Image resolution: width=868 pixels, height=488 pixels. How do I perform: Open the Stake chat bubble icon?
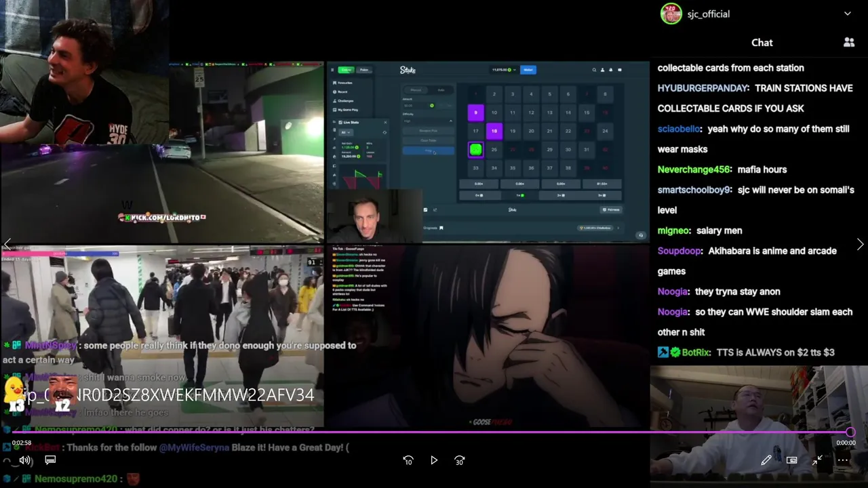620,70
